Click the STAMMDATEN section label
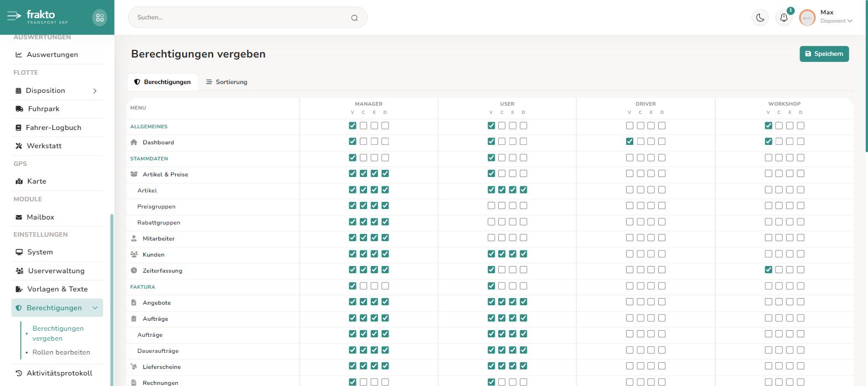868x386 pixels. [149, 159]
